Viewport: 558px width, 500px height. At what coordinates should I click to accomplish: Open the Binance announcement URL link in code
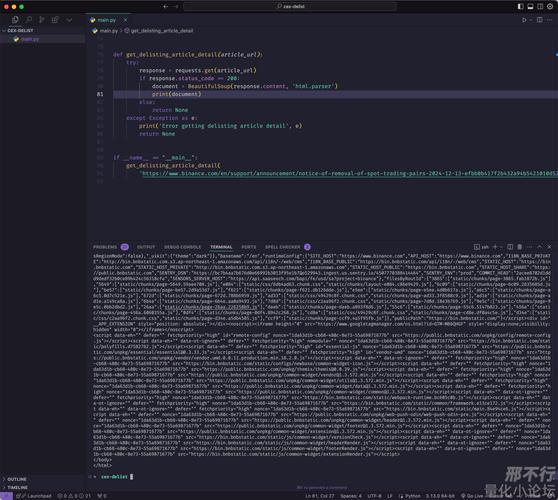pos(349,174)
